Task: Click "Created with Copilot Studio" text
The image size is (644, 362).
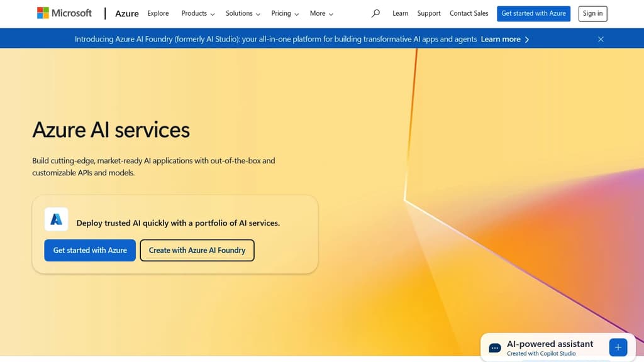Action: [x=541, y=354]
